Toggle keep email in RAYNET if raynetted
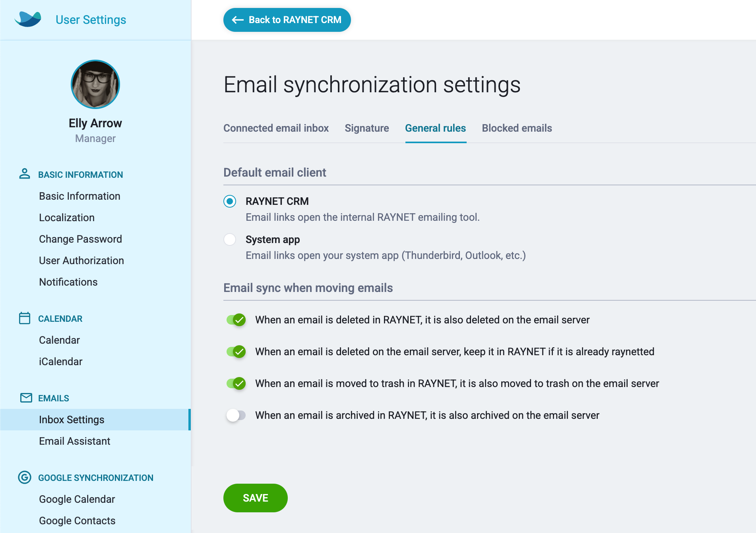 (x=236, y=352)
